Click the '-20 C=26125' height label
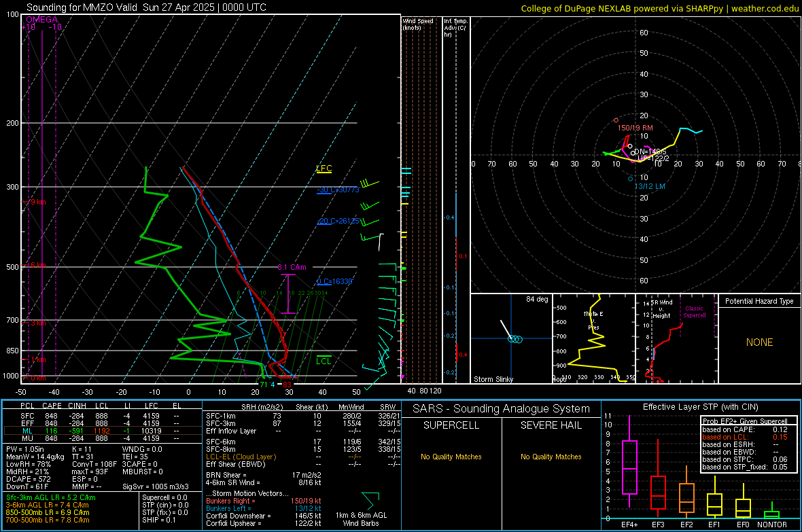Viewport: 802px width, 532px height. (338, 221)
